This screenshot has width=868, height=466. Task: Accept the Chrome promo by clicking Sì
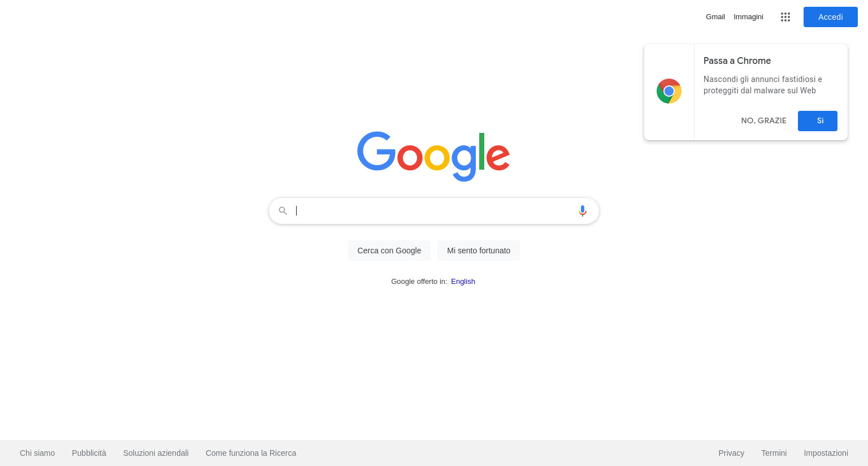click(x=818, y=121)
